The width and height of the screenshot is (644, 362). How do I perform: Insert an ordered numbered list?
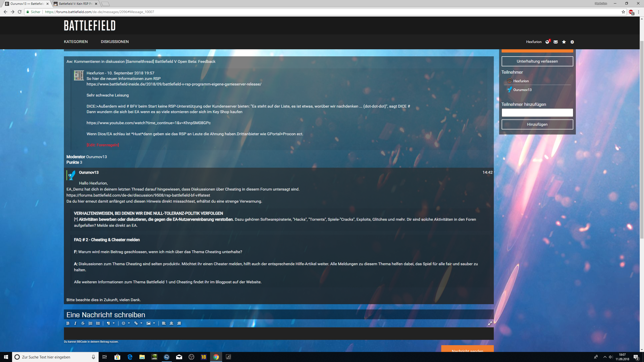click(x=90, y=323)
